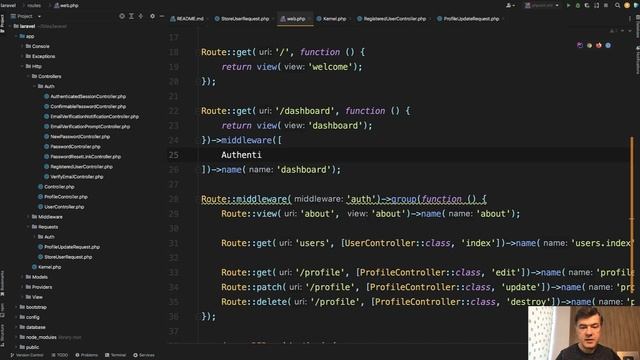The image size is (640, 360).
Task: Click the routes breadcrumb at top
Action: 33,5
